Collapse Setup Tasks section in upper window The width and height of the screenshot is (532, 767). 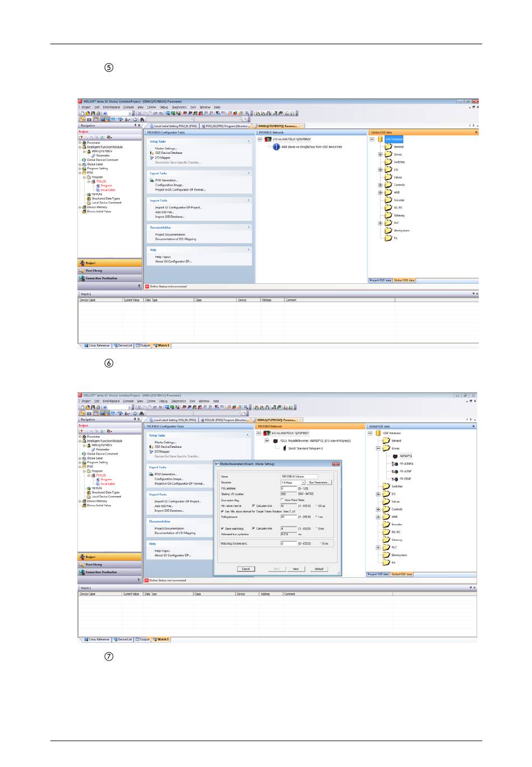[249, 141]
